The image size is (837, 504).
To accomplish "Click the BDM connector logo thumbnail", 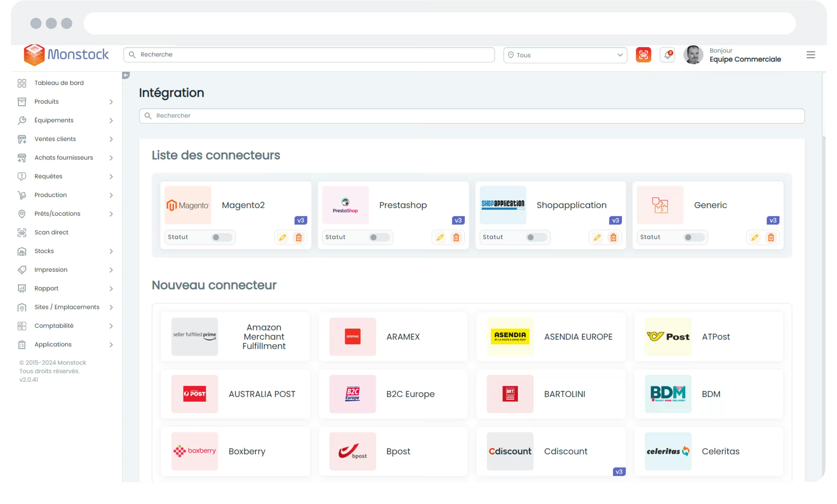I will pos(668,394).
